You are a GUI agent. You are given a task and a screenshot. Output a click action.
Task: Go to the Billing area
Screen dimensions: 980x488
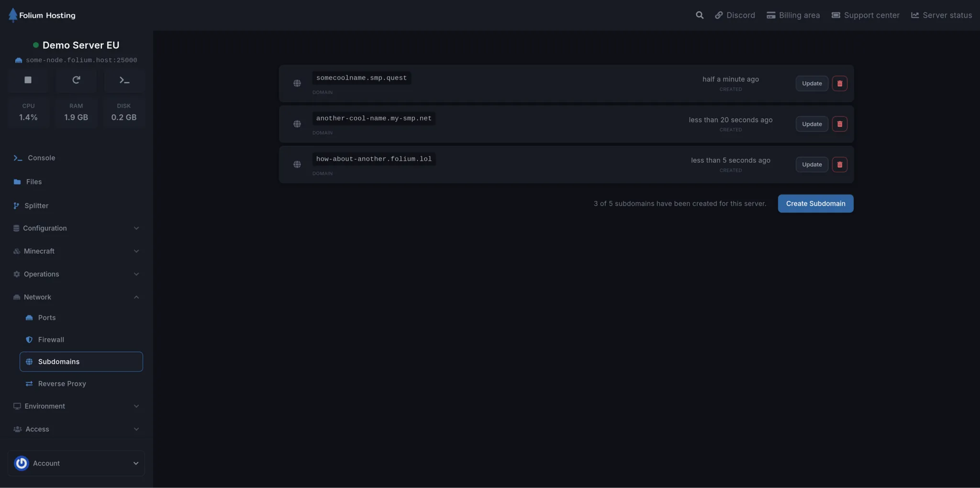(x=792, y=15)
